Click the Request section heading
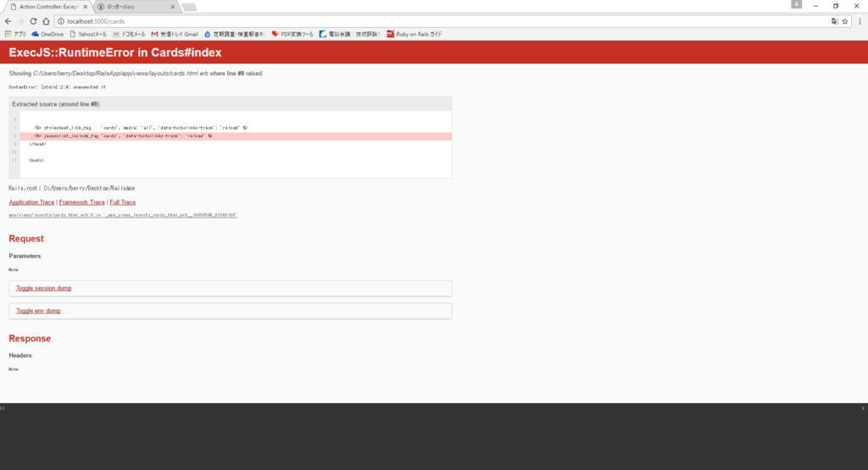The image size is (868, 470). coord(26,239)
